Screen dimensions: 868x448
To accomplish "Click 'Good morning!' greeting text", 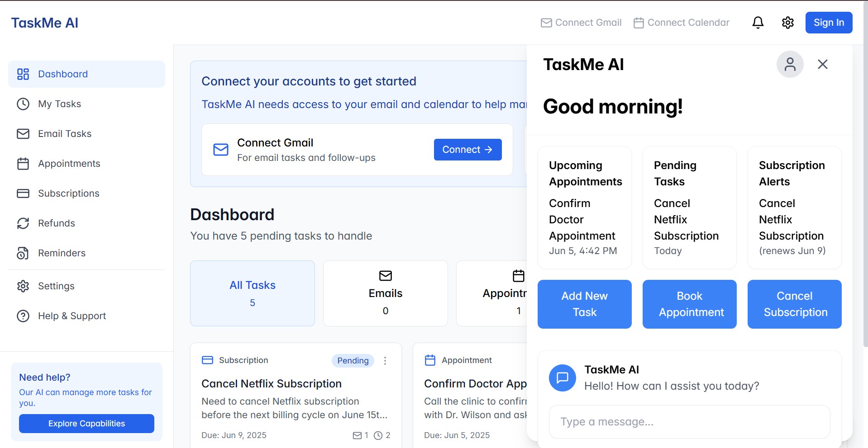I will (x=613, y=107).
